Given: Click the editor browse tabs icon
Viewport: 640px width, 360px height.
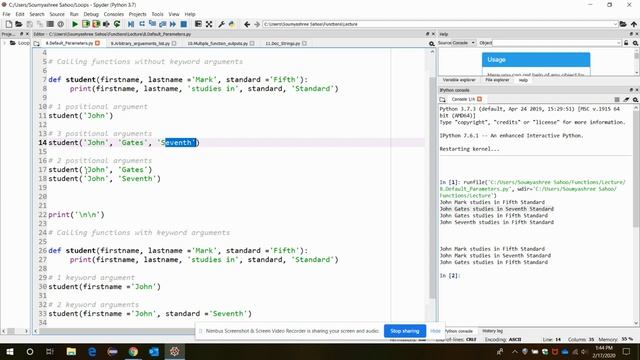Looking at the screenshot, I should [x=37, y=43].
